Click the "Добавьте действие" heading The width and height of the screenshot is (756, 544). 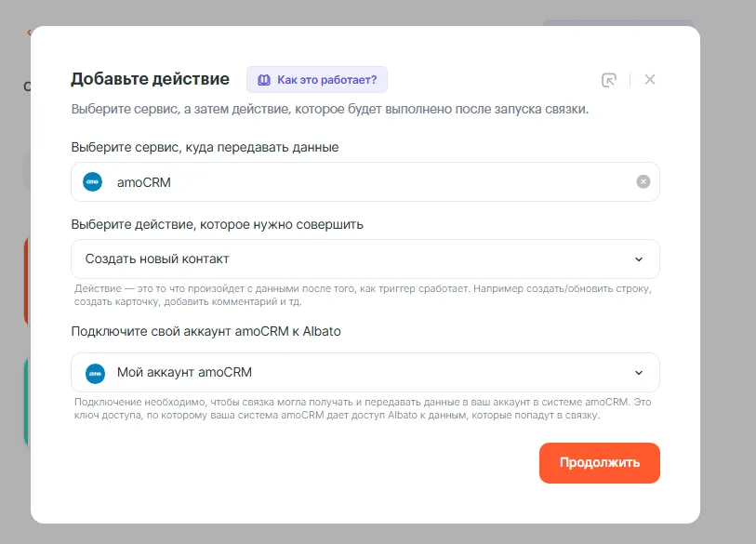(150, 79)
